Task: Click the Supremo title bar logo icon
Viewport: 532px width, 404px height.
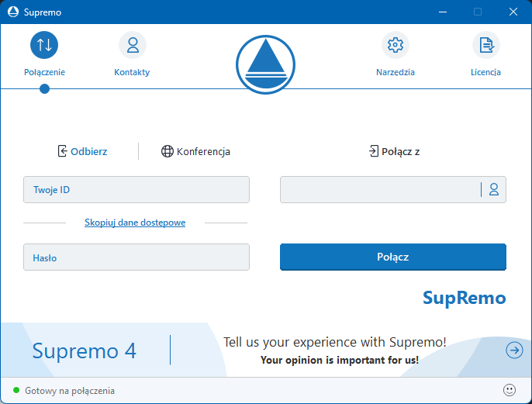Action: pos(13,12)
